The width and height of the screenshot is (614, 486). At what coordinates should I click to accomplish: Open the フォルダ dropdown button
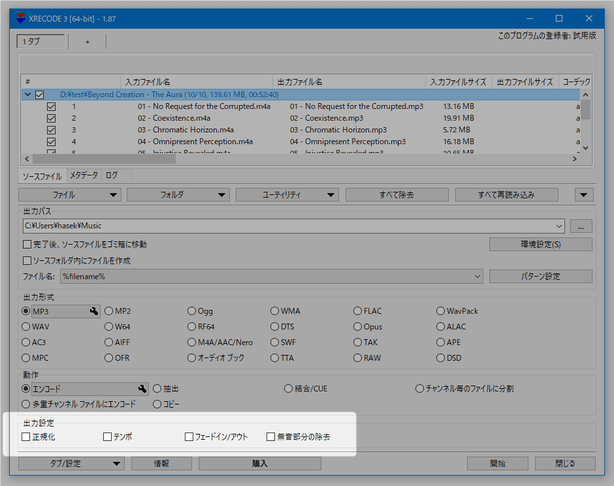[x=178, y=195]
